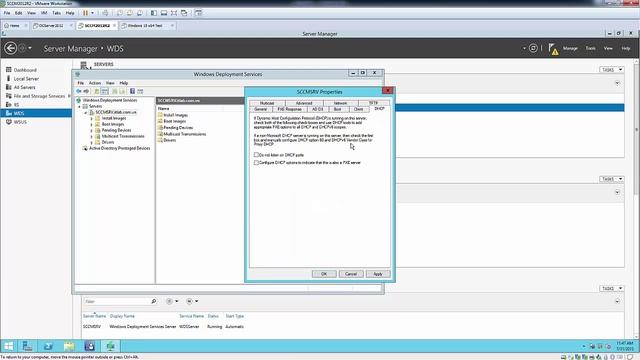640x360 pixels.
Task: Expand Drivers tree node
Action: [x=91, y=142]
